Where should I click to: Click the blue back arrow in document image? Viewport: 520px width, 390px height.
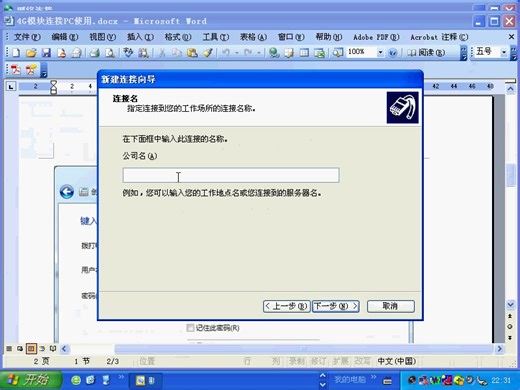(67, 192)
